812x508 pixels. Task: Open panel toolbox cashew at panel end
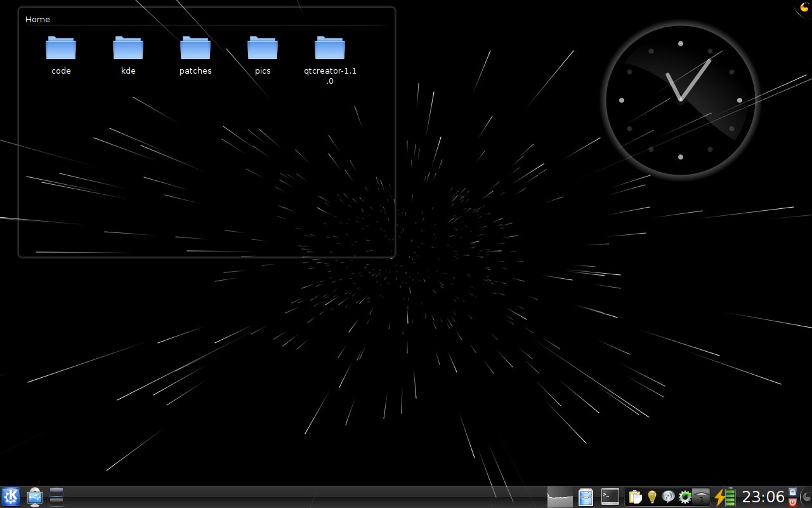[806, 497]
